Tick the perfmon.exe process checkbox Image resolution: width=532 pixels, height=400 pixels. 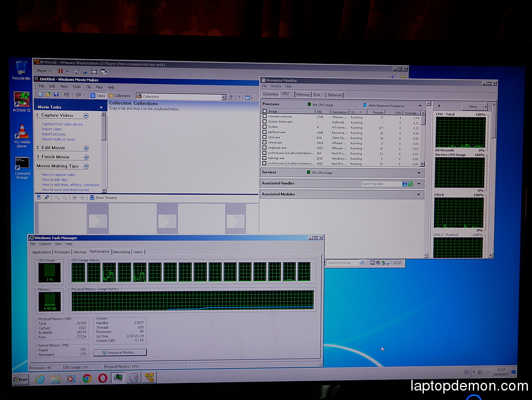264,132
